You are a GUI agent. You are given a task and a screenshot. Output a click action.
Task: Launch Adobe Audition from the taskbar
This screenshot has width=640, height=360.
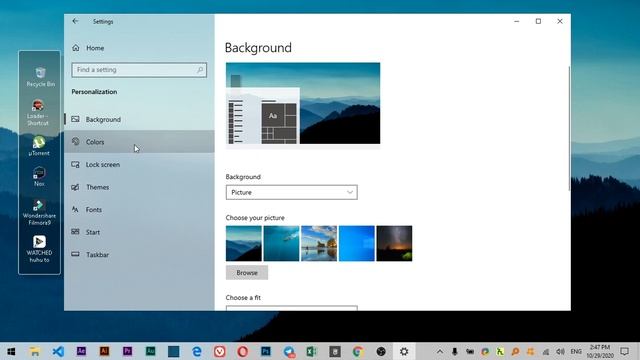150,351
